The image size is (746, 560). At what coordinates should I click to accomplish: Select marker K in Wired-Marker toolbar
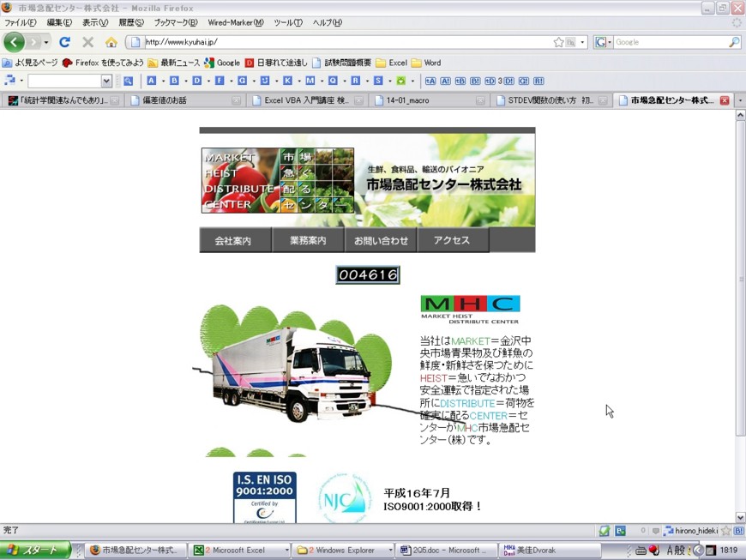coord(287,81)
